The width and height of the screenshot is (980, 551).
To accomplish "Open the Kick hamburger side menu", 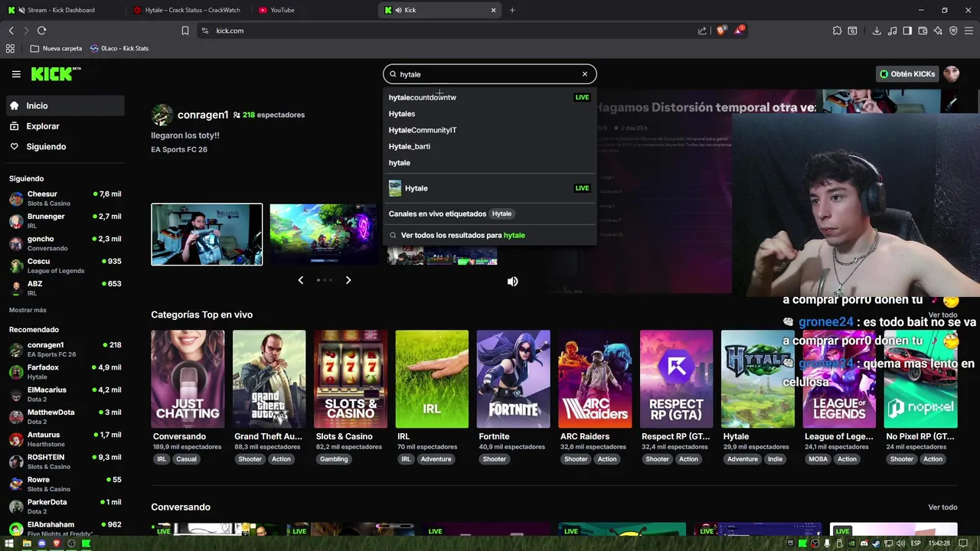I will 16,74.
